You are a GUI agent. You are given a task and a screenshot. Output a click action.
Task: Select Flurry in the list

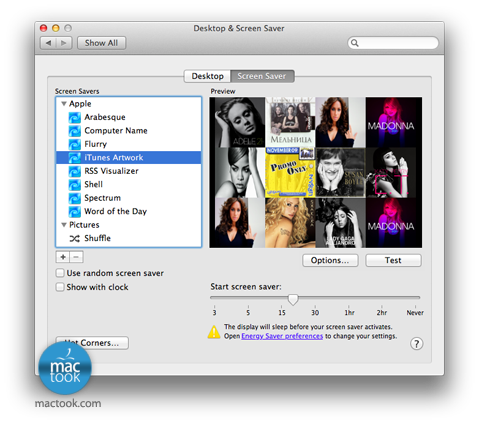pyautogui.click(x=129, y=144)
